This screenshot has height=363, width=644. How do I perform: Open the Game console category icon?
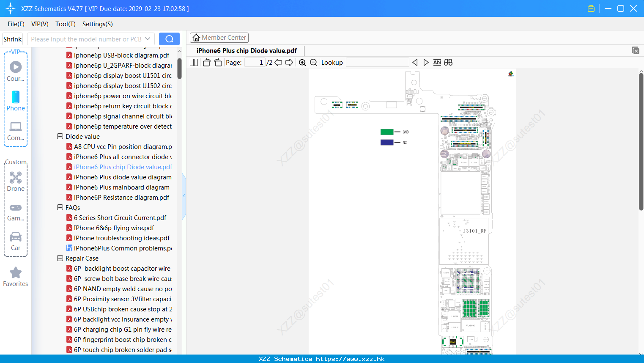16,212
